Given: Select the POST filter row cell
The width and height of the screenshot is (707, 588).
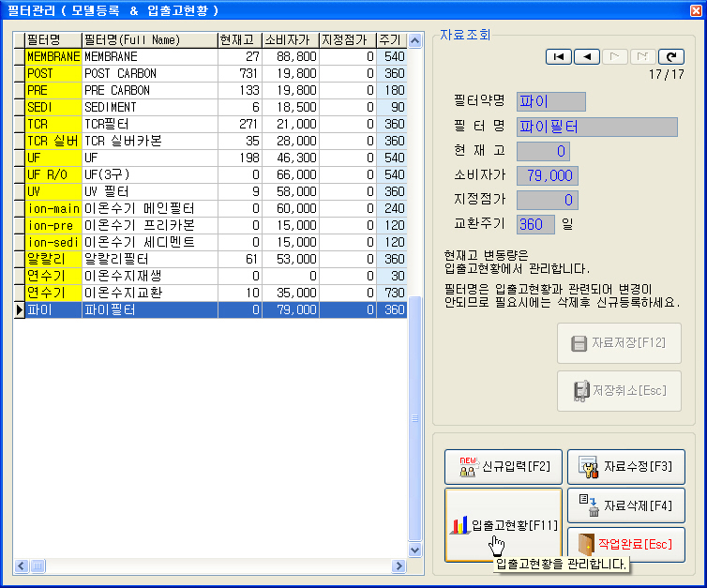Looking at the screenshot, I should point(53,73).
